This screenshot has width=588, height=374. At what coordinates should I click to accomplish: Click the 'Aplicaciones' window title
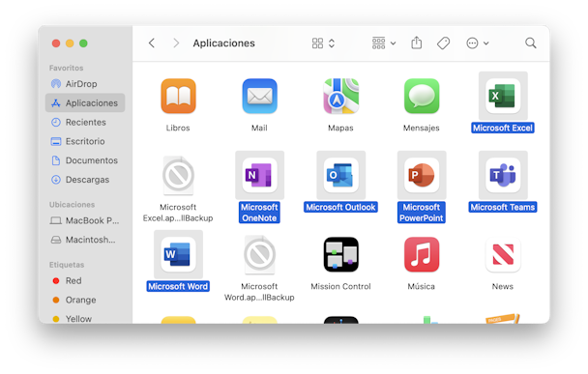(223, 43)
